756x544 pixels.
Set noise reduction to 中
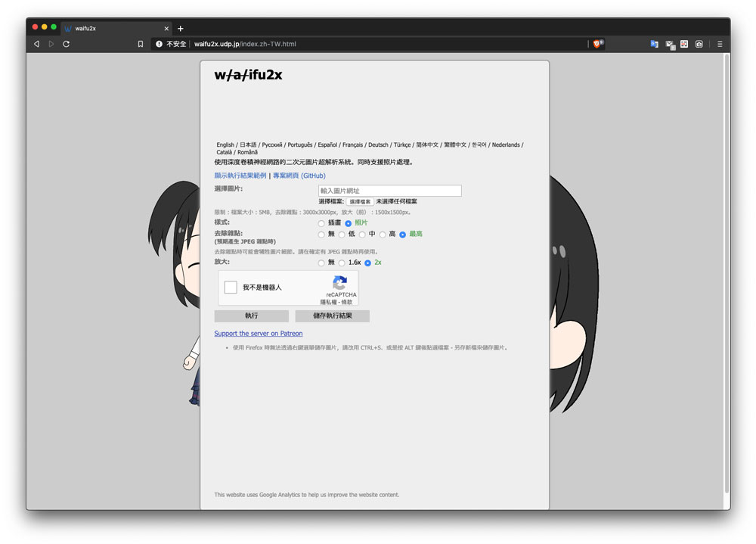click(362, 235)
